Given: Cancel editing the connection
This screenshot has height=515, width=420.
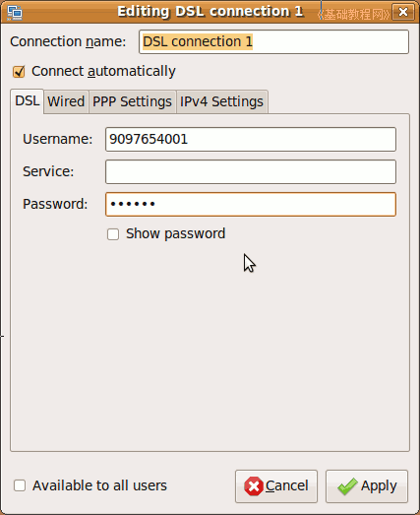Looking at the screenshot, I should 276,486.
